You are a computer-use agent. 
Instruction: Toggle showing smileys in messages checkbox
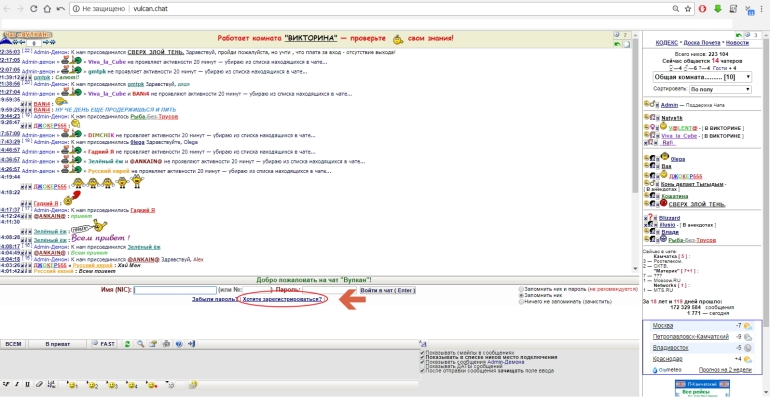pyautogui.click(x=422, y=353)
